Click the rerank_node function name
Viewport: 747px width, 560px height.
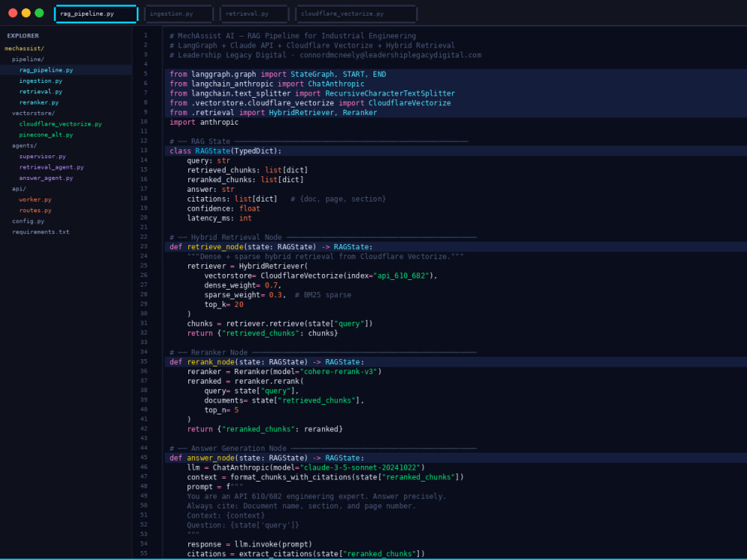pyautogui.click(x=211, y=362)
